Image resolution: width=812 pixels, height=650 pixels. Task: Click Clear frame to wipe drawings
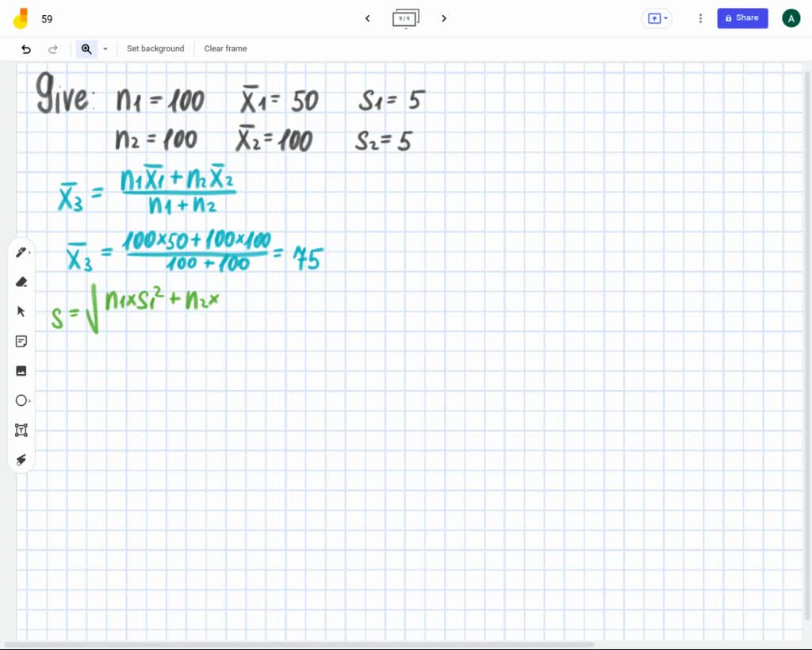225,48
